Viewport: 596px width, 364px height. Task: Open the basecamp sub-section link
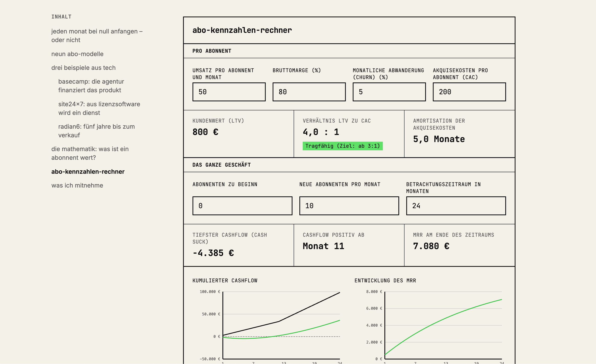coord(91,86)
